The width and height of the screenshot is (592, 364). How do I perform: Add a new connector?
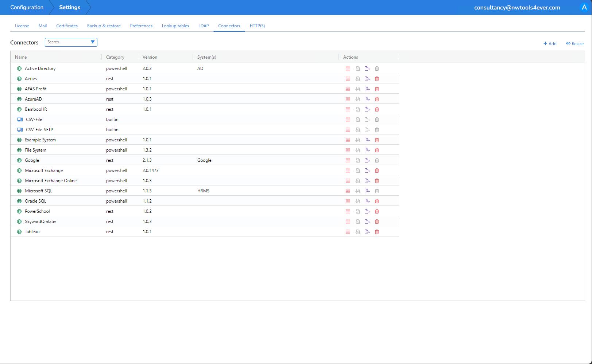pyautogui.click(x=550, y=44)
